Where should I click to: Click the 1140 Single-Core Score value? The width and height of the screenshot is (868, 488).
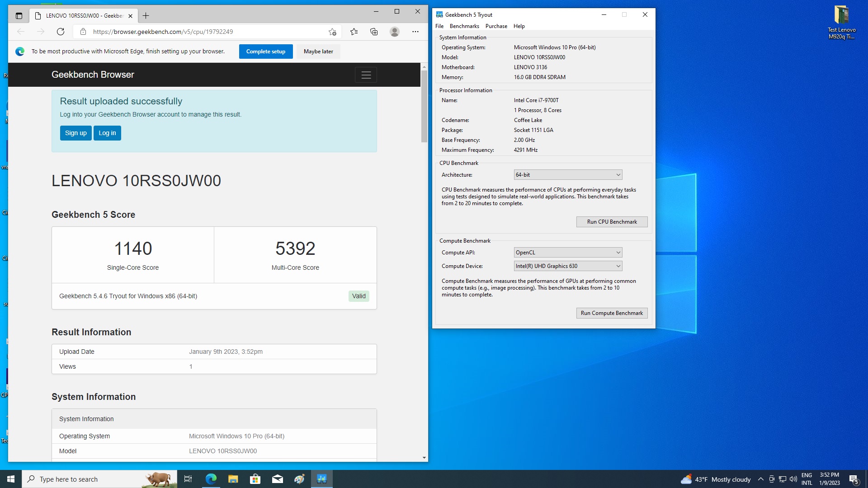click(133, 249)
